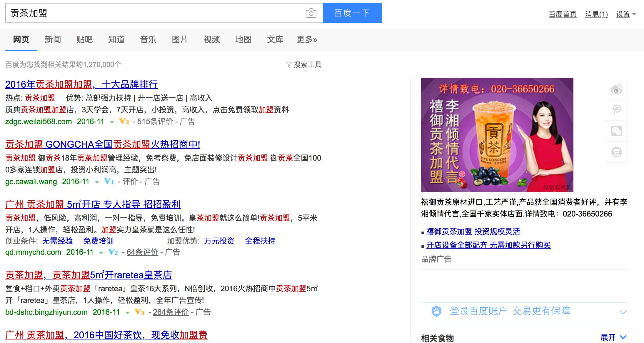Open result 2016年贡茶加盟加盟, 十大品牌排行

pyautogui.click(x=81, y=84)
